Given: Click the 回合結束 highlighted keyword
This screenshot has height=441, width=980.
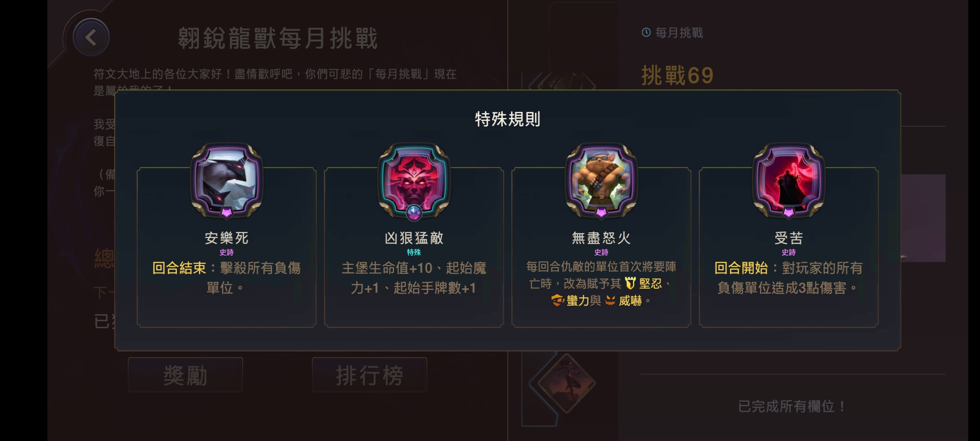Looking at the screenshot, I should click(179, 268).
